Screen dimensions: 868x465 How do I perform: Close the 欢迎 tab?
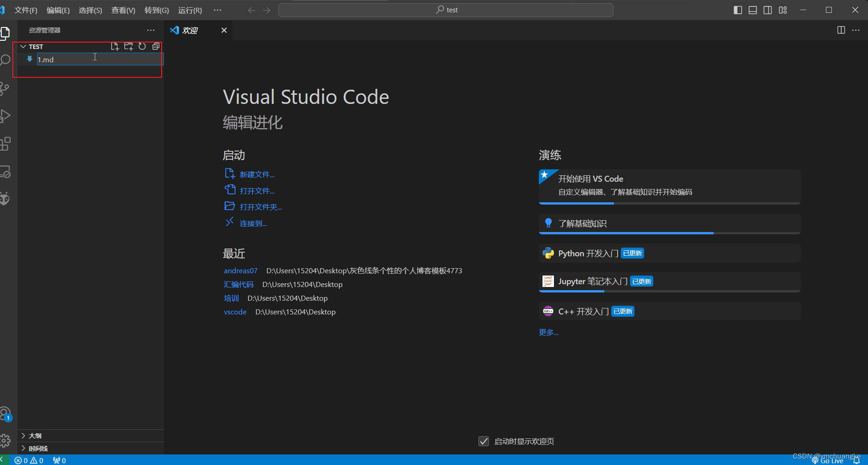point(224,30)
